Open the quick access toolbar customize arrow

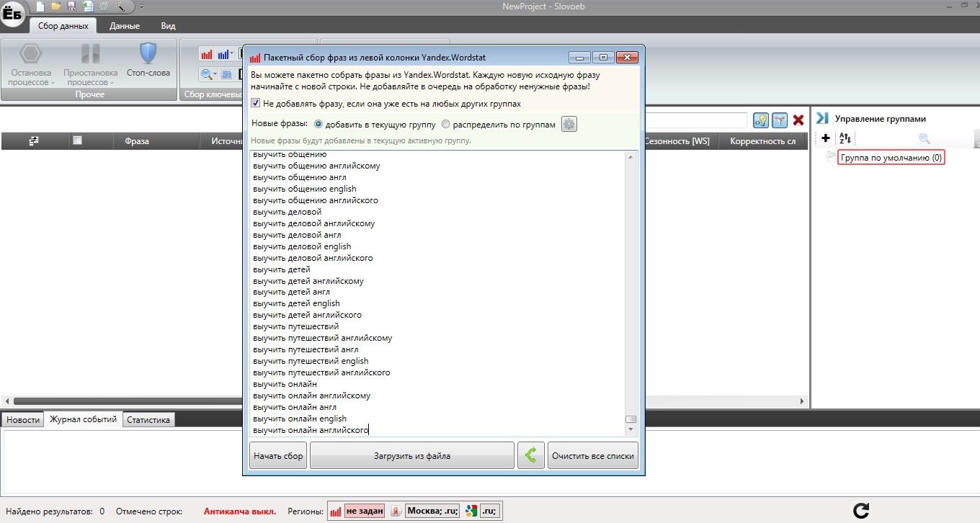[x=141, y=7]
